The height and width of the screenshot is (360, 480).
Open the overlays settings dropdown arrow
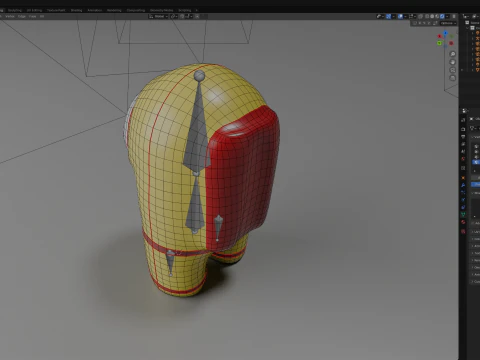point(405,16)
